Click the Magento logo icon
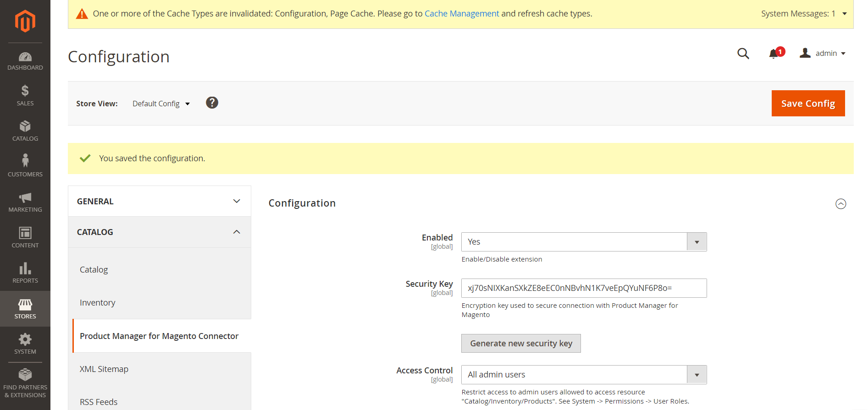Screen dimensions: 868x410 pos(25,21)
